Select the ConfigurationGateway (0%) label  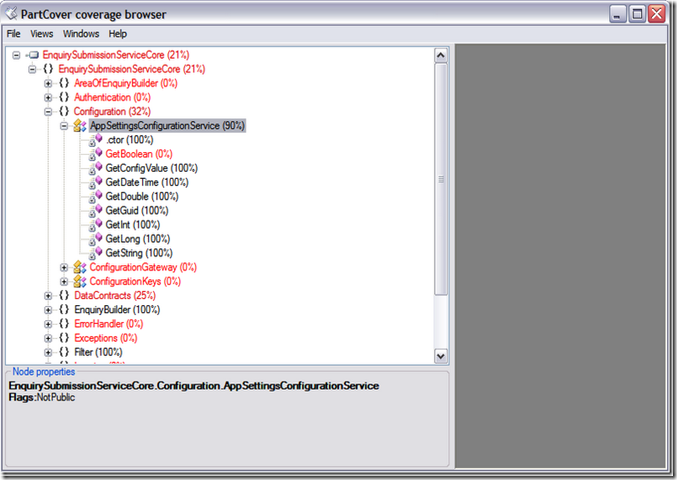(143, 268)
